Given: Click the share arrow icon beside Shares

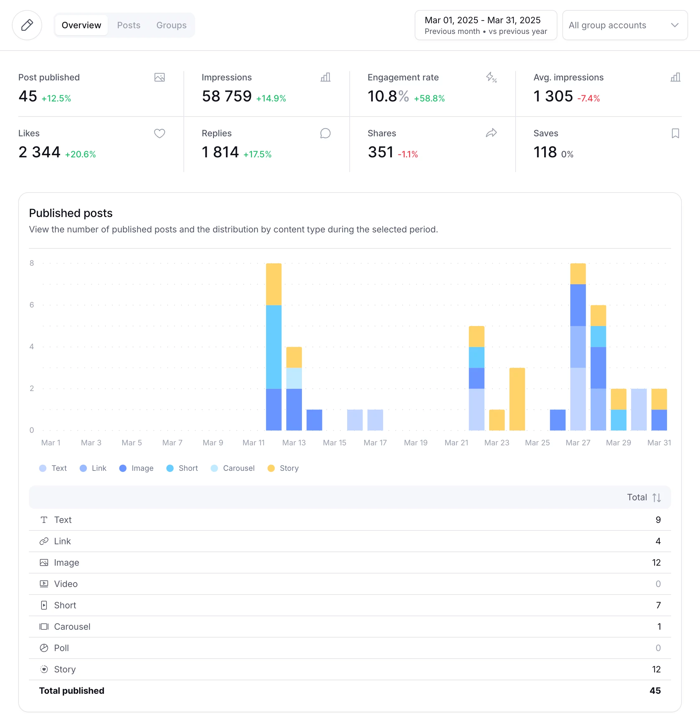Looking at the screenshot, I should [491, 133].
